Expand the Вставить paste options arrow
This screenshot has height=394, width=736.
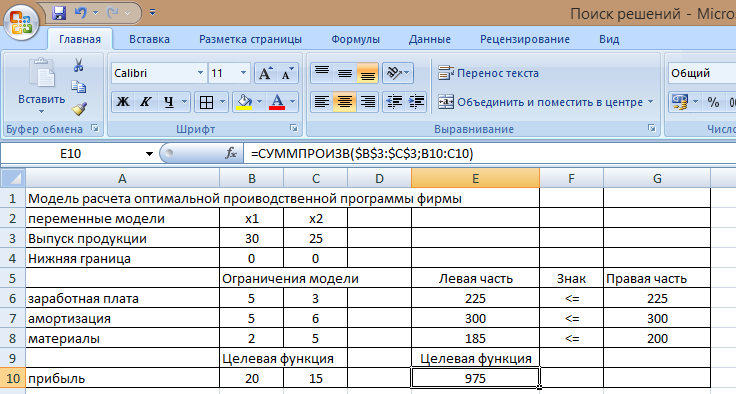(41, 112)
